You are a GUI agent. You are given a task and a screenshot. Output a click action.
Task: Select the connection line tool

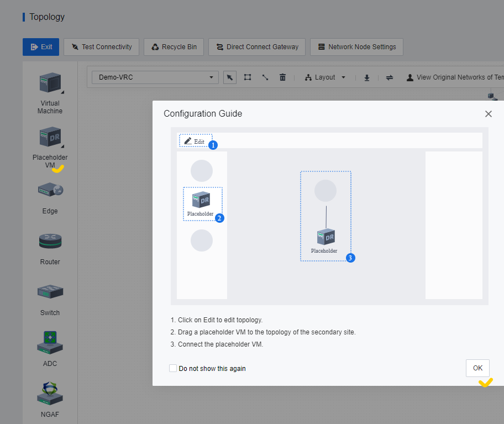point(265,77)
